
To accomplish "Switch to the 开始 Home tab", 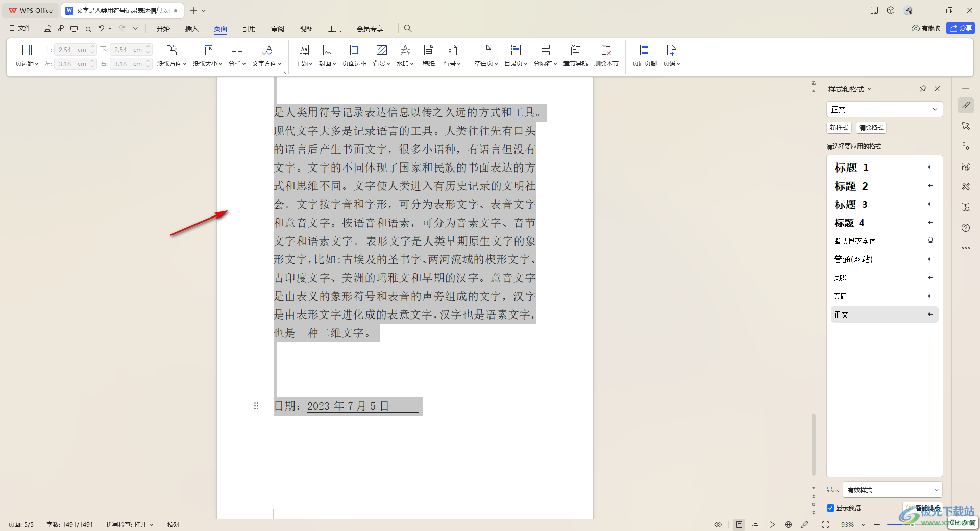I will tap(163, 29).
